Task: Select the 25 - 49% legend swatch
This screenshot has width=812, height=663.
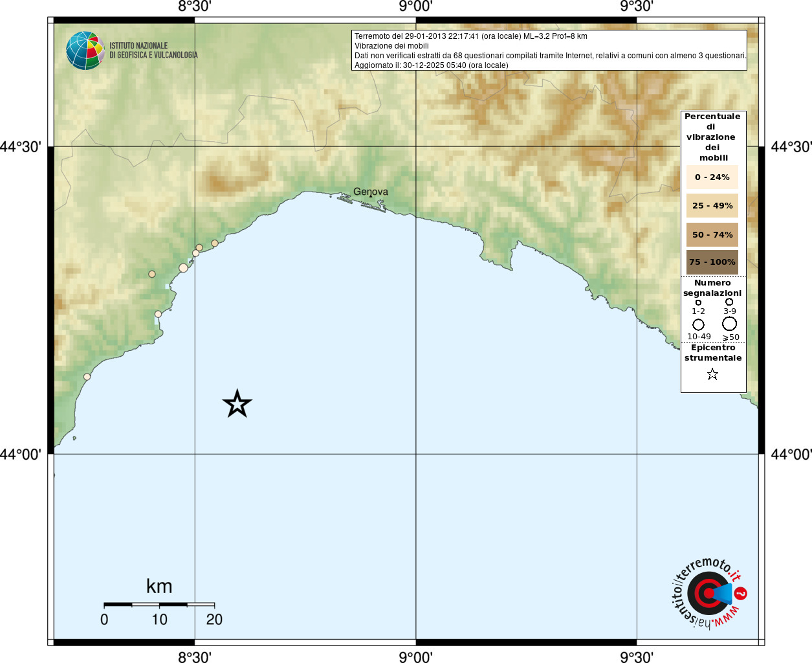Action: 712,206
